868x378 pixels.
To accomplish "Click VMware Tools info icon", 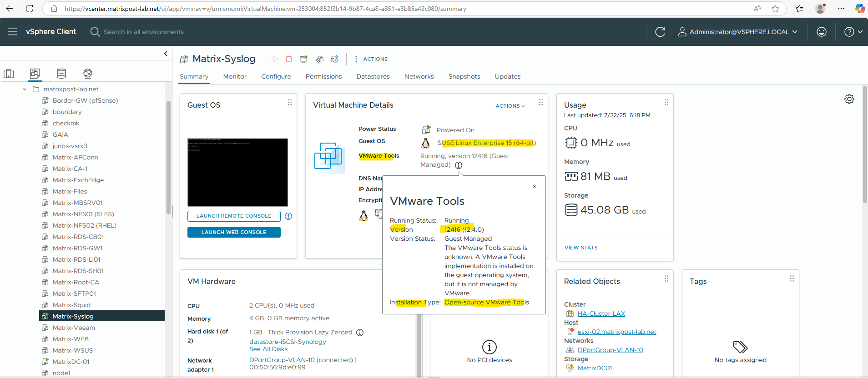I will tap(459, 165).
